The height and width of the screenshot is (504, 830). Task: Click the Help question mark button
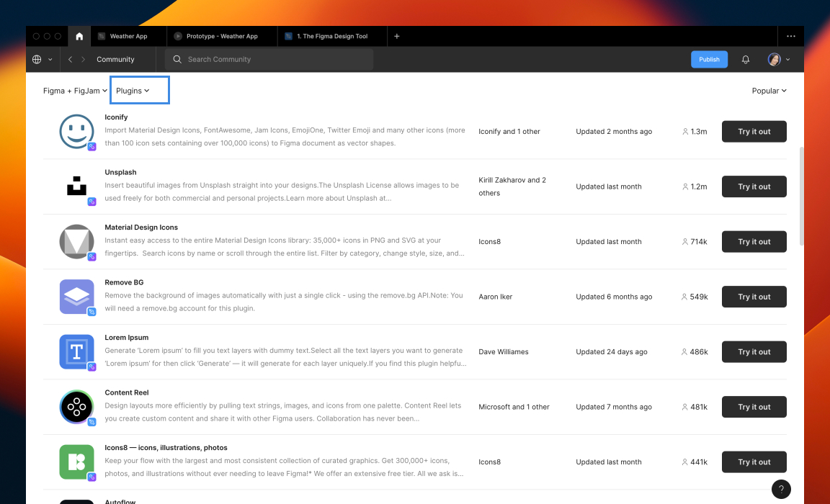[x=781, y=489]
